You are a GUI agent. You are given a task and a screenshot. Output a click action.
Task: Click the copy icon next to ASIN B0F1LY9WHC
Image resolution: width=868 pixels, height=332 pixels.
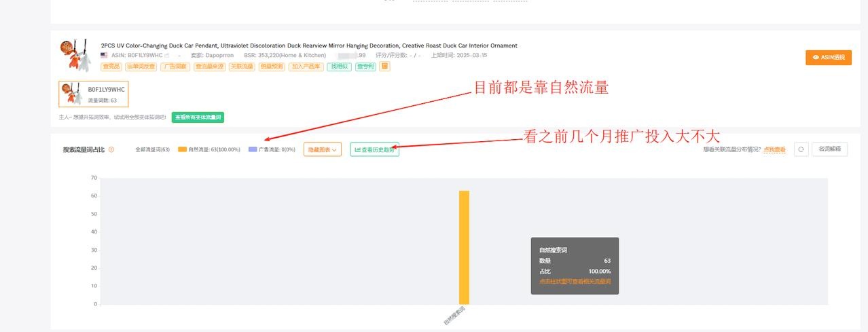(167, 55)
